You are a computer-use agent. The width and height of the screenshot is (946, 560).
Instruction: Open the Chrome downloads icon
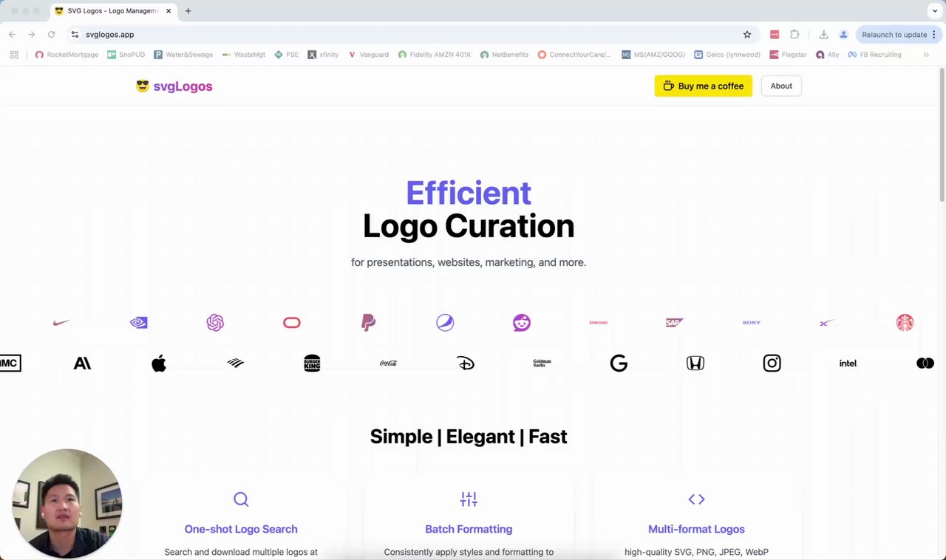tap(823, 35)
